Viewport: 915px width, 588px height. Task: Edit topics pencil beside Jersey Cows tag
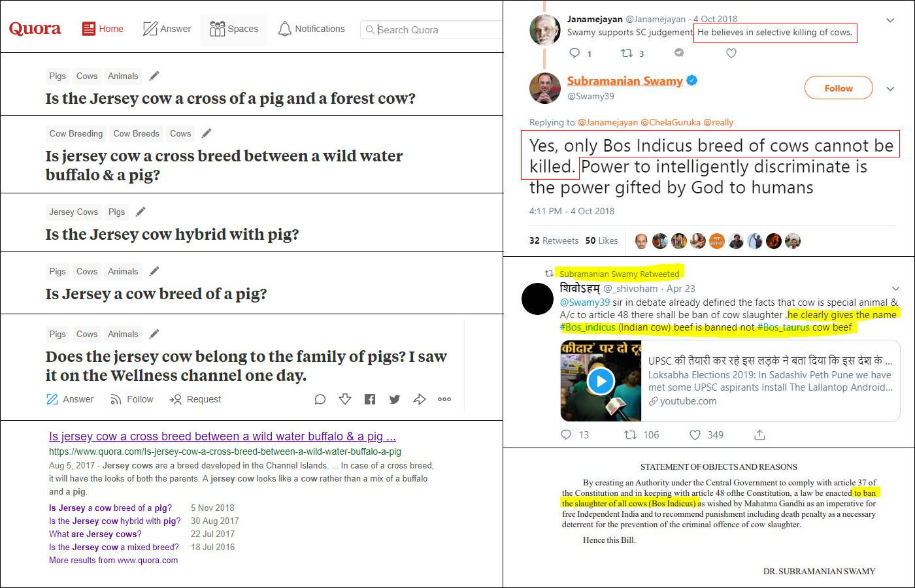(x=141, y=212)
